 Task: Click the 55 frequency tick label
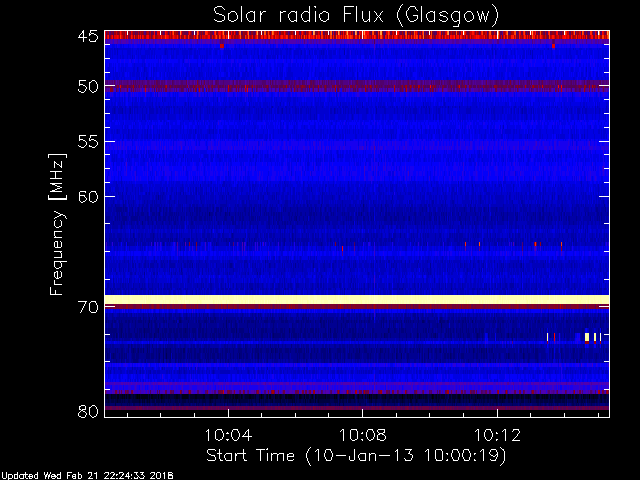(x=88, y=142)
